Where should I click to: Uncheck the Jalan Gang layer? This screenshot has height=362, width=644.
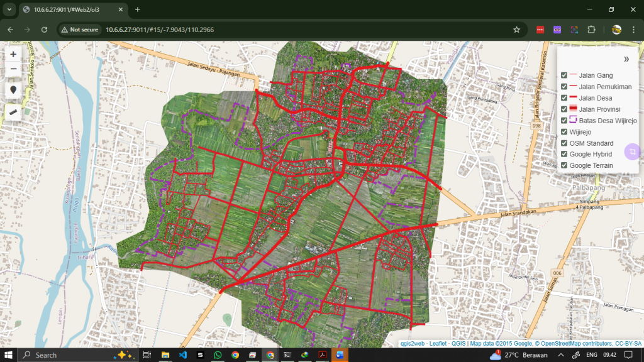pos(564,75)
